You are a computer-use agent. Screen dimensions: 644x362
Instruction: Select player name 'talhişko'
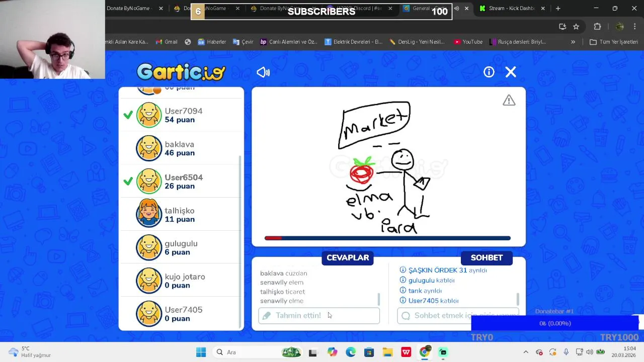click(x=179, y=211)
